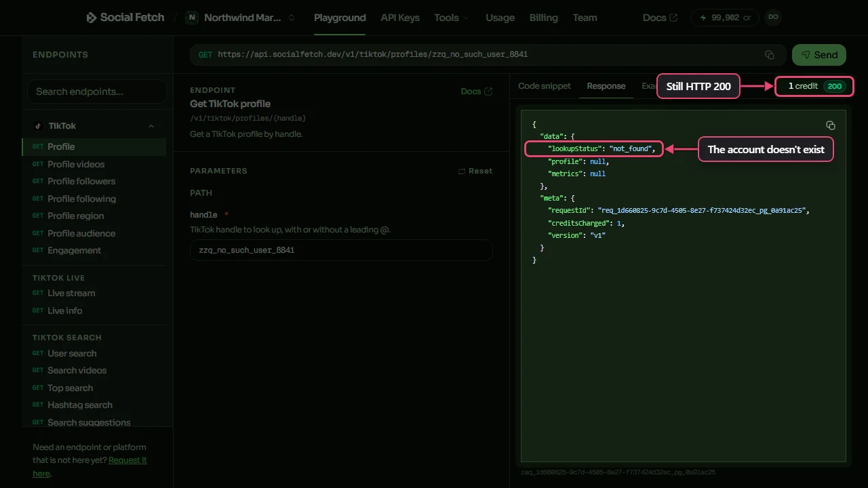This screenshot has width=868, height=488.
Task: Select Profile audience endpoint
Action: 95,233
